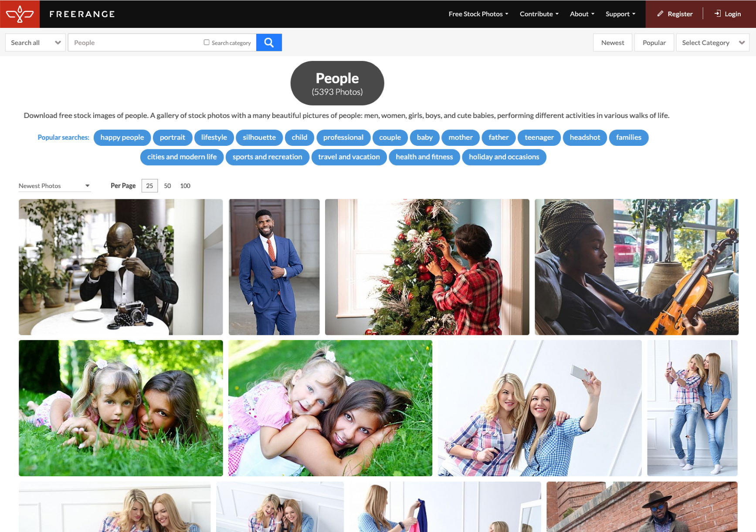The height and width of the screenshot is (532, 756).
Task: Open photo of girl and woman peeking through grass
Action: 121,408
